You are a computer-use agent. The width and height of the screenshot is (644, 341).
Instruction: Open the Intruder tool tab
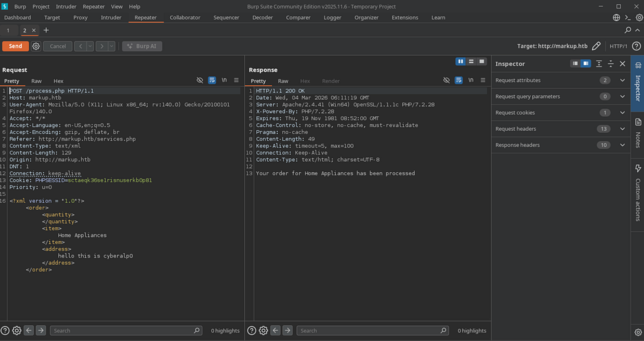111,18
